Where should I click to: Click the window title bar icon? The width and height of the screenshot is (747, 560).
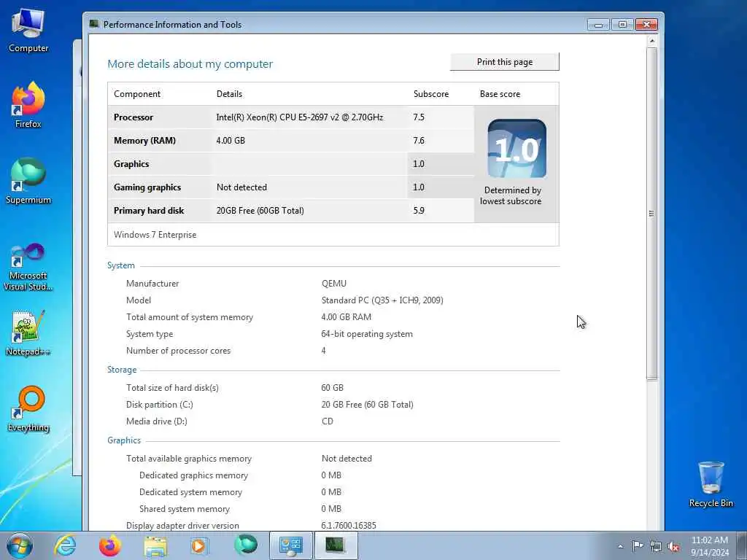pyautogui.click(x=94, y=24)
